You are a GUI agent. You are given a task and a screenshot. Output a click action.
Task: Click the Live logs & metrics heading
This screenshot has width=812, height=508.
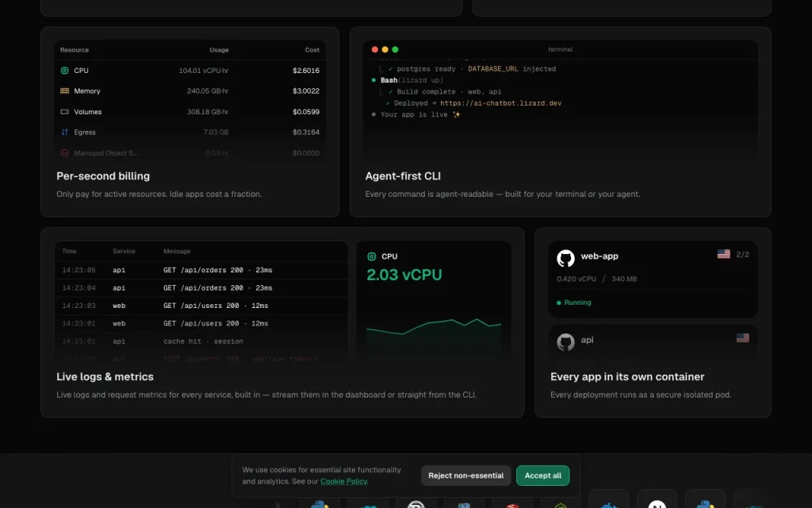point(105,377)
